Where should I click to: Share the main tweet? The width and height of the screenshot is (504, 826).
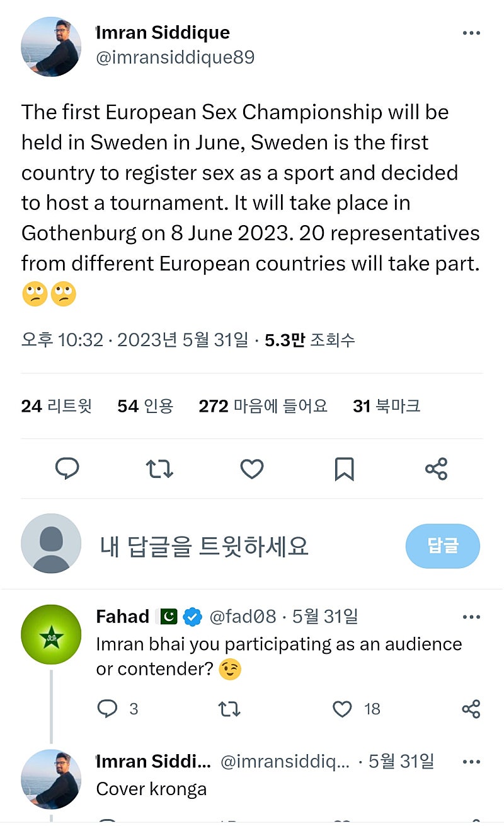[x=436, y=469]
